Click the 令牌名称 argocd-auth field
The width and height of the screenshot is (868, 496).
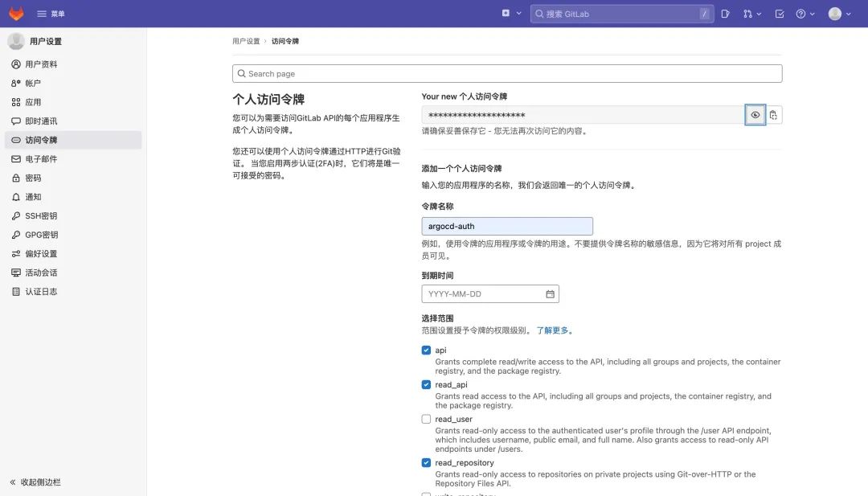click(x=507, y=226)
